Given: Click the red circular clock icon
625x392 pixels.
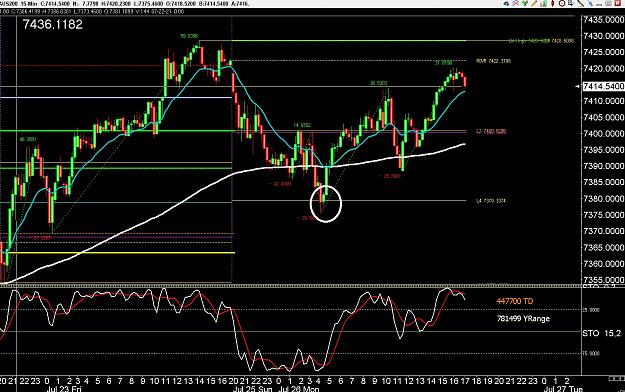Looking at the screenshot, I should pos(562,3).
